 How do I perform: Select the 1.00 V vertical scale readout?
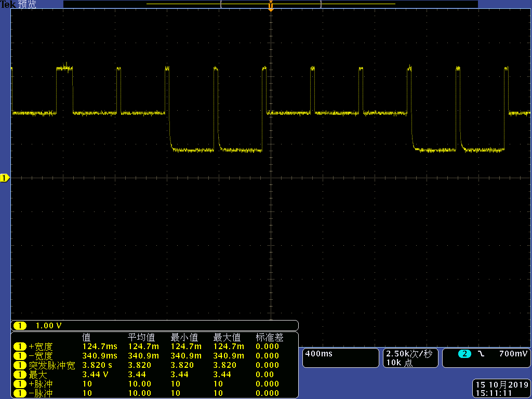pos(48,326)
